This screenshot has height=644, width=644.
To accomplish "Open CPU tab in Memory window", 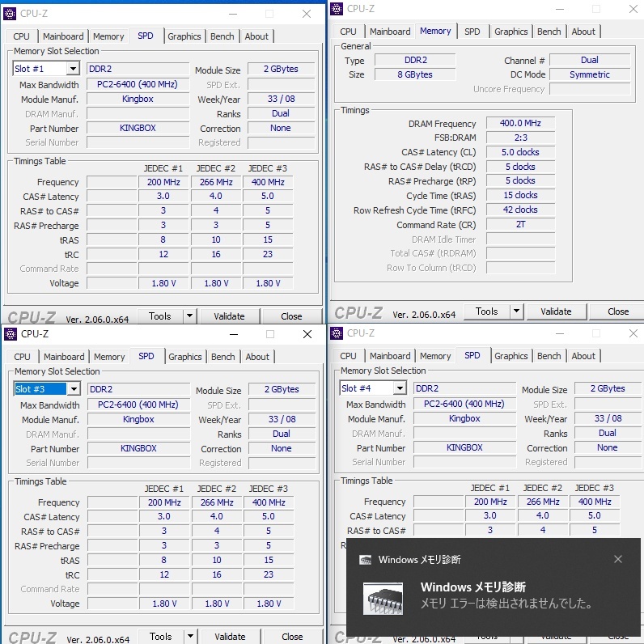I will click(348, 32).
